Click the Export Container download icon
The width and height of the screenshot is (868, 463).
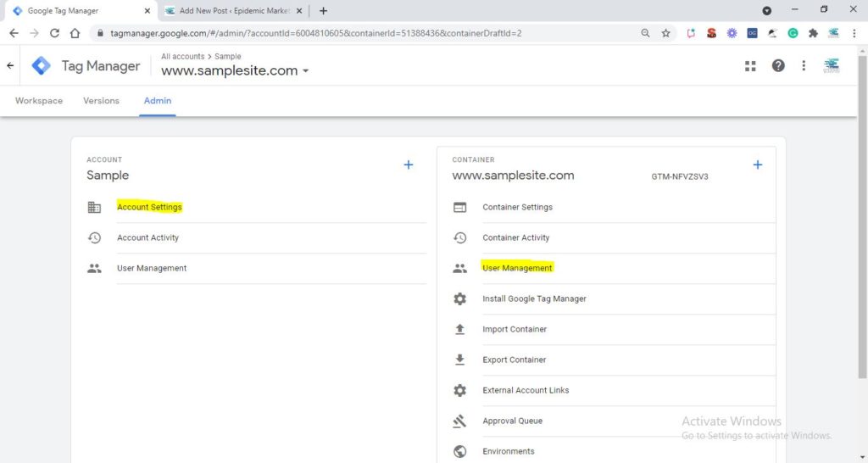[459, 360]
